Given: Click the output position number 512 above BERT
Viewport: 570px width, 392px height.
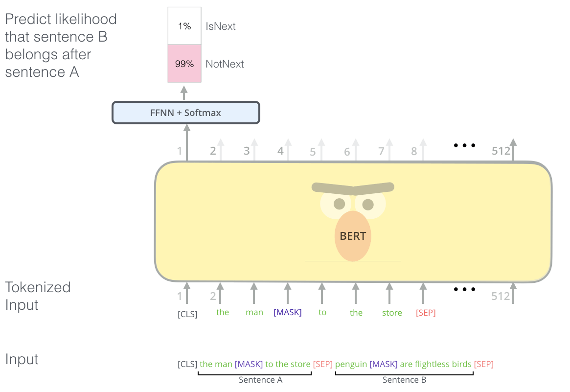Looking at the screenshot, I should click(501, 152).
